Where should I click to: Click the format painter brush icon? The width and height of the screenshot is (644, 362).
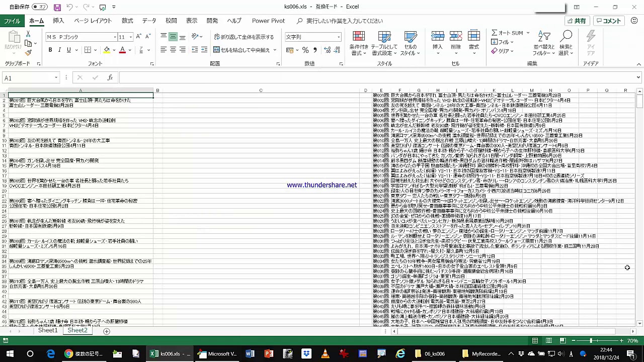pyautogui.click(x=28, y=53)
